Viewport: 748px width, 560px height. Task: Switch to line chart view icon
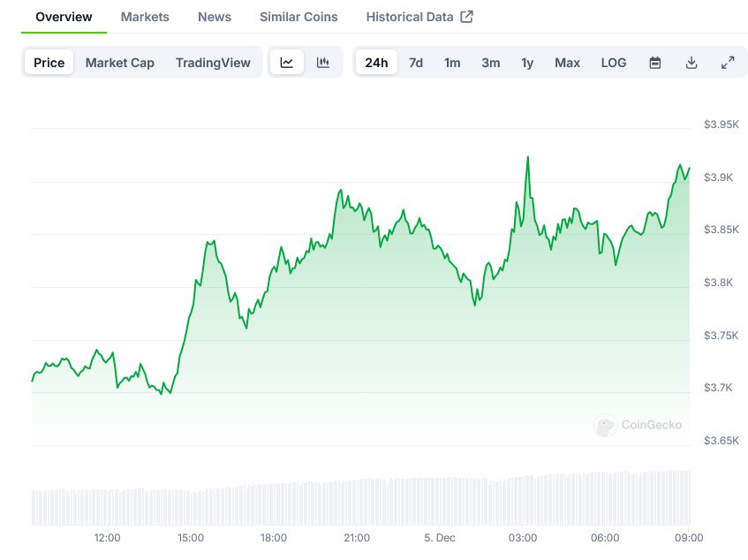[287, 63]
